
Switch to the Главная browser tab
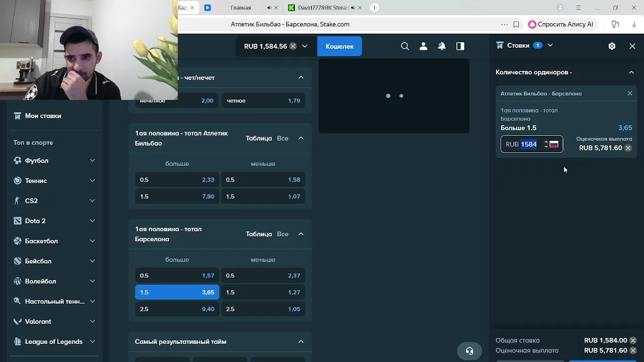[240, 8]
